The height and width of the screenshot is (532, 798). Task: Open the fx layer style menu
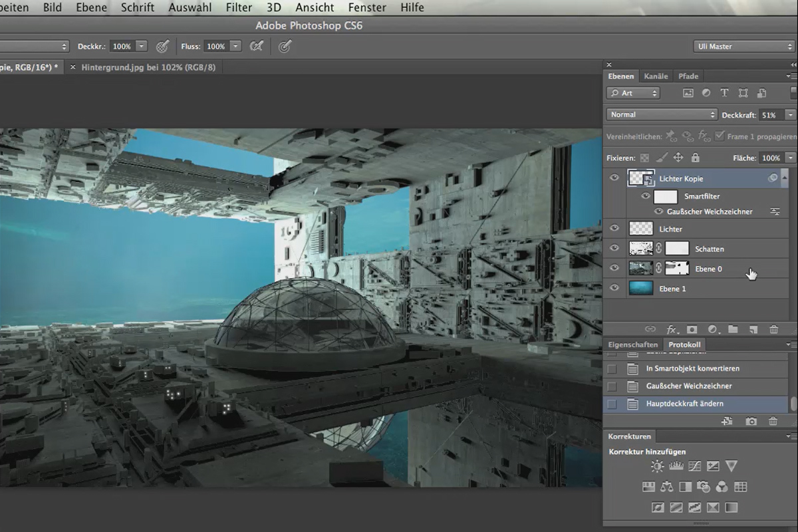[x=672, y=329]
